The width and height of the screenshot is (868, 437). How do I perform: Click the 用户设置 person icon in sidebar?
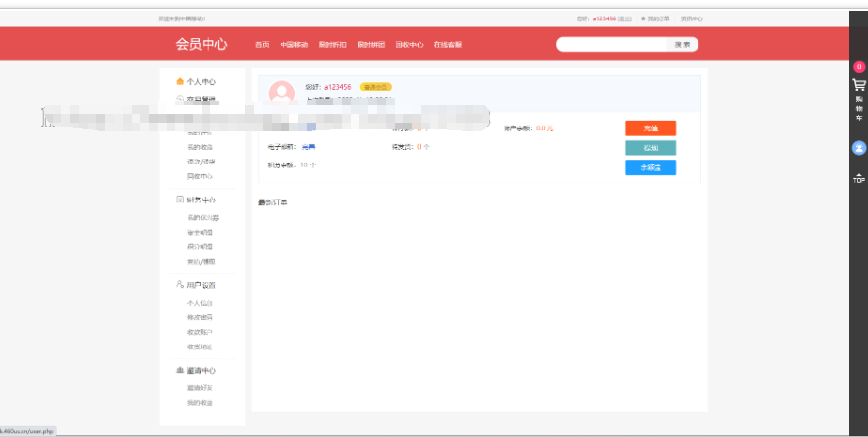179,285
